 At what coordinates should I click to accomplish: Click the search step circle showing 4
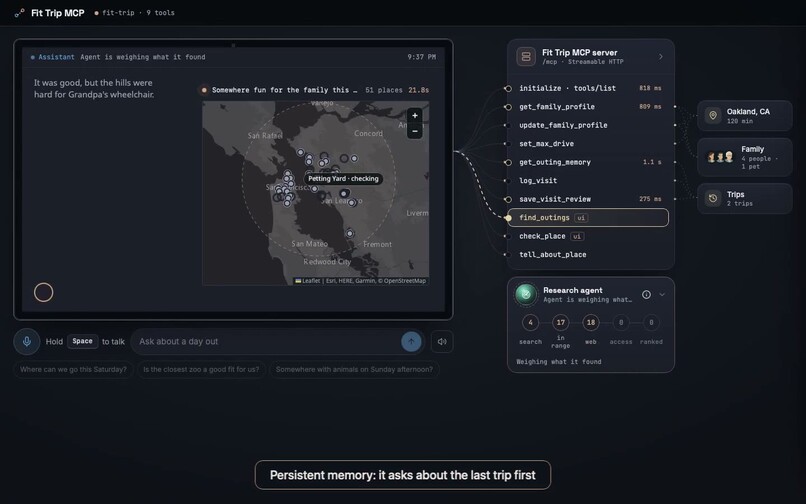coord(530,322)
